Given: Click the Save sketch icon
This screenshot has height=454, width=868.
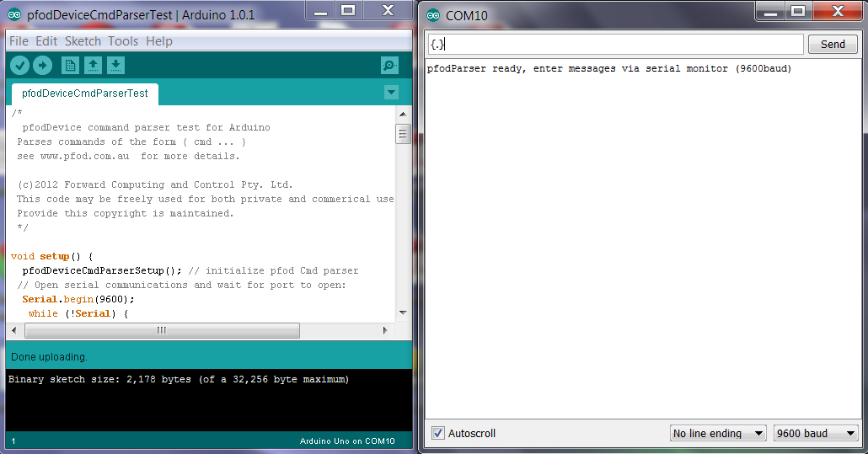Looking at the screenshot, I should point(115,66).
